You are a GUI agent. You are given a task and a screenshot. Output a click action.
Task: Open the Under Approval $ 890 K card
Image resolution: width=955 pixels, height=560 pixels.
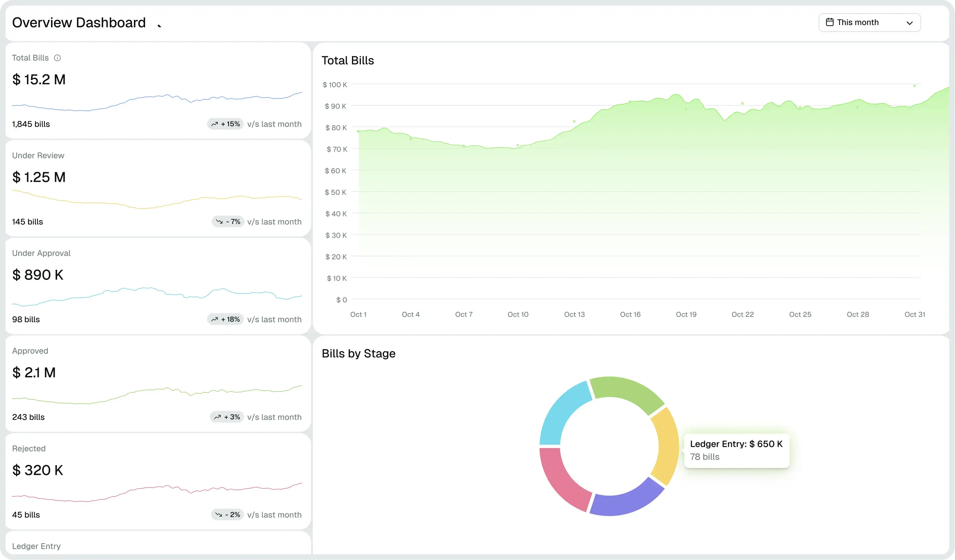tap(158, 286)
